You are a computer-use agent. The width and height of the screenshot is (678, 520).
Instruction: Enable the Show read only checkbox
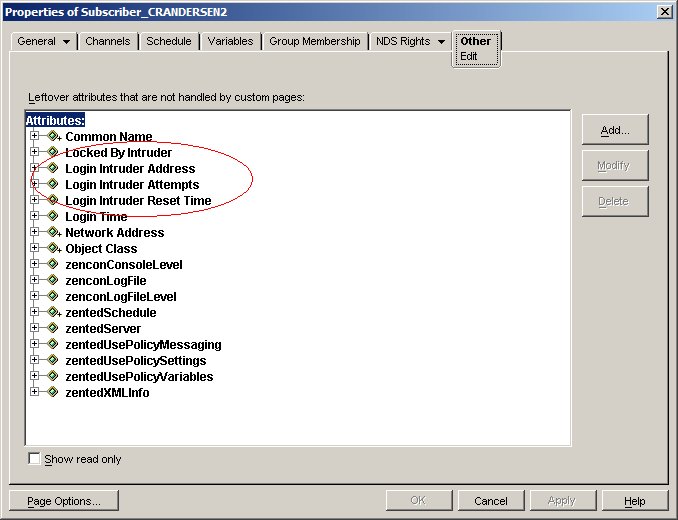34,458
